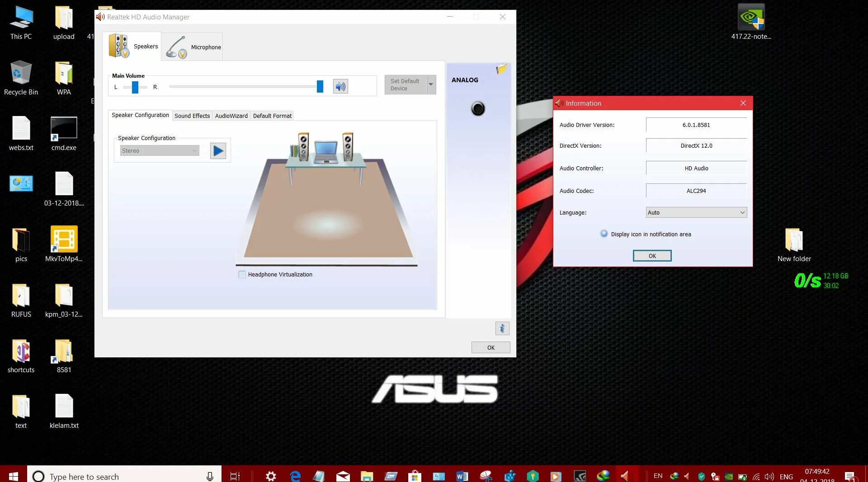Screen dimensions: 868x482
Task: Open the Language dropdown in Information dialog
Action: coord(696,212)
